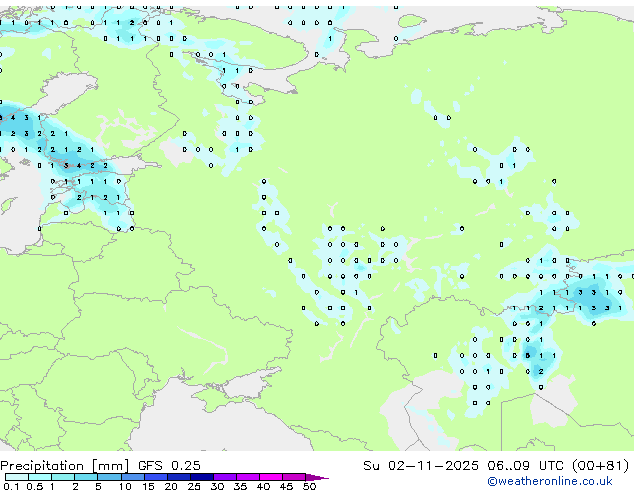Pick the legend swatch between 0.5 and 1

coord(40,477)
